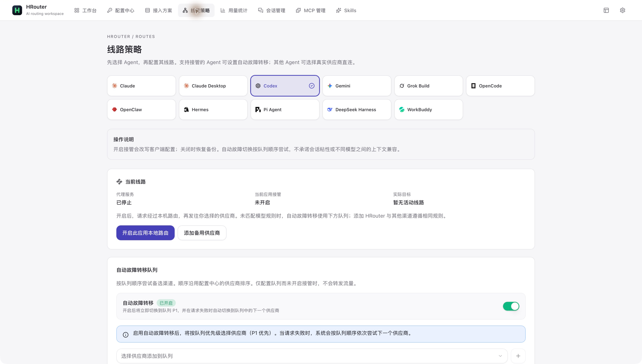Viewport: 642px width, 364px height.
Task: Select the Claude Desktop agent card
Action: (213, 86)
